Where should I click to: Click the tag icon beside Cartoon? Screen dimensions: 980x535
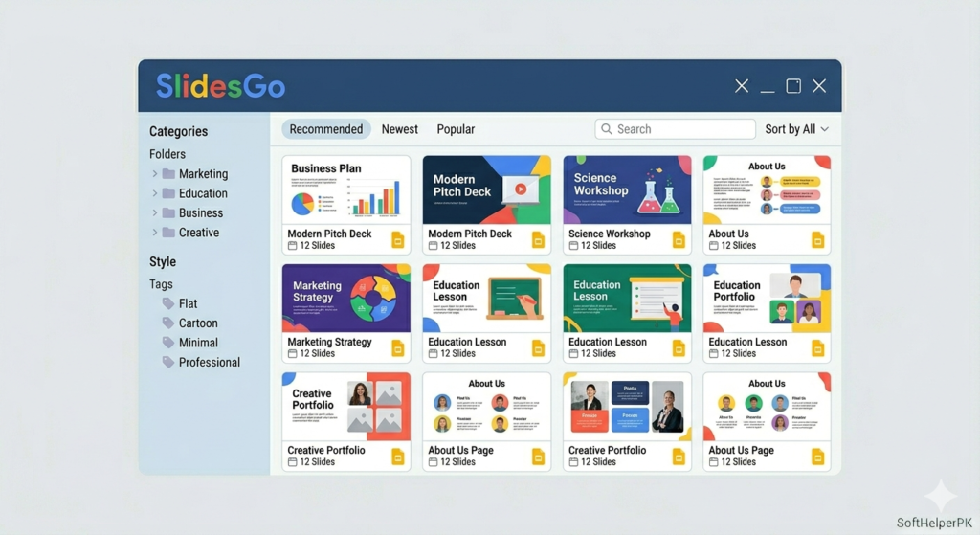(168, 323)
